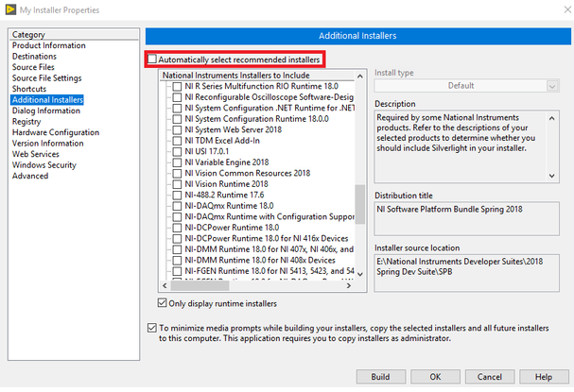Open Hardware Configuration category

56,132
